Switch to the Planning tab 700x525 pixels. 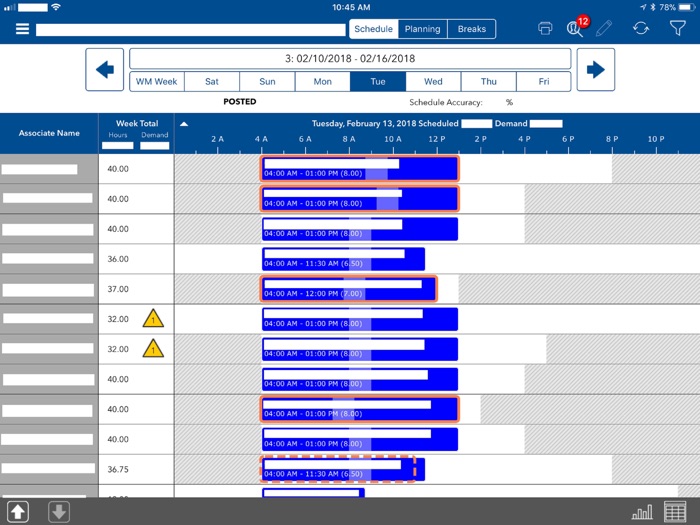click(422, 29)
